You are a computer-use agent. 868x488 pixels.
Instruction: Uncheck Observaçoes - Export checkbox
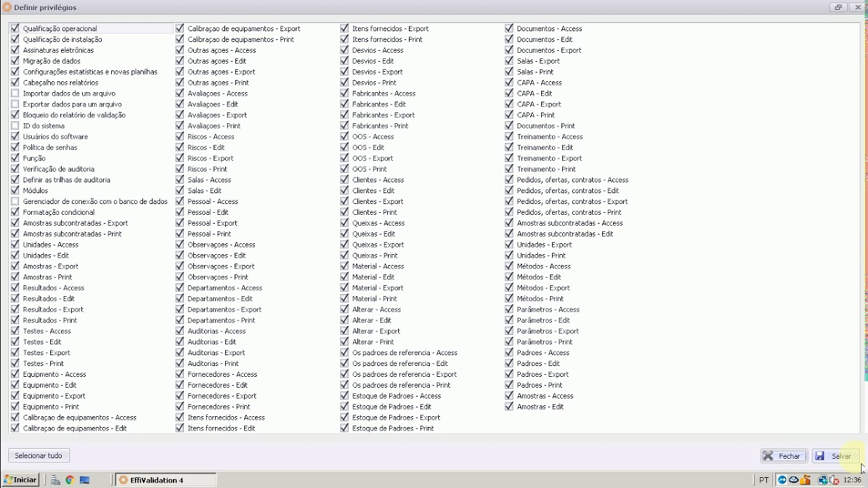180,266
